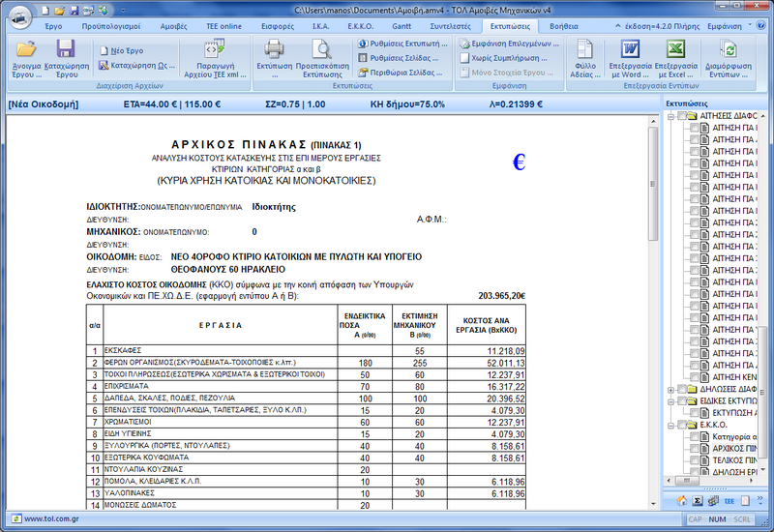774x532 pixels.
Task: Check the ΑΙΤΗΣΕΙΣ ΔΙΑΦ folder checkbox
Action: pos(681,117)
